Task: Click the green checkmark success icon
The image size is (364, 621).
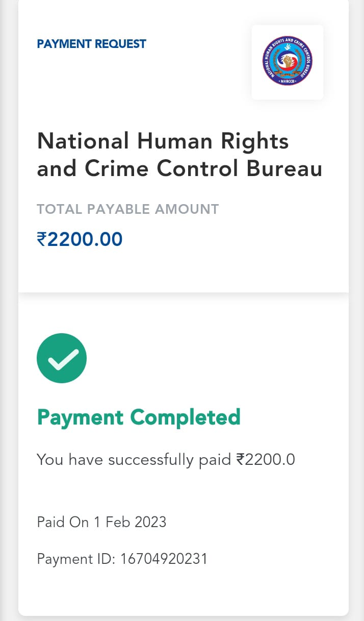Action: (62, 358)
